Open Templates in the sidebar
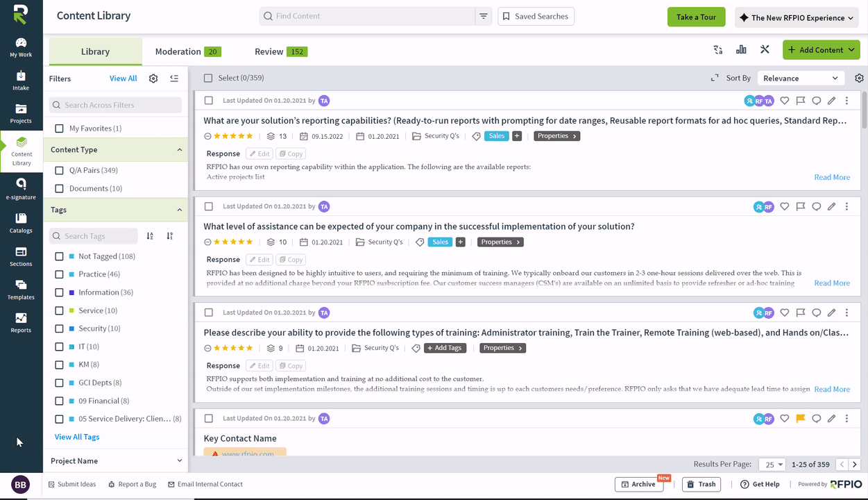This screenshot has width=868, height=500. [x=21, y=290]
